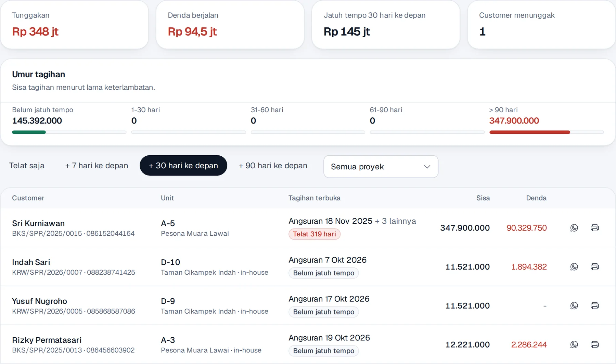Screen dimensions: 616x364
Task: Click Angsuran 17 Okt 2026 text
Action: [329, 299]
